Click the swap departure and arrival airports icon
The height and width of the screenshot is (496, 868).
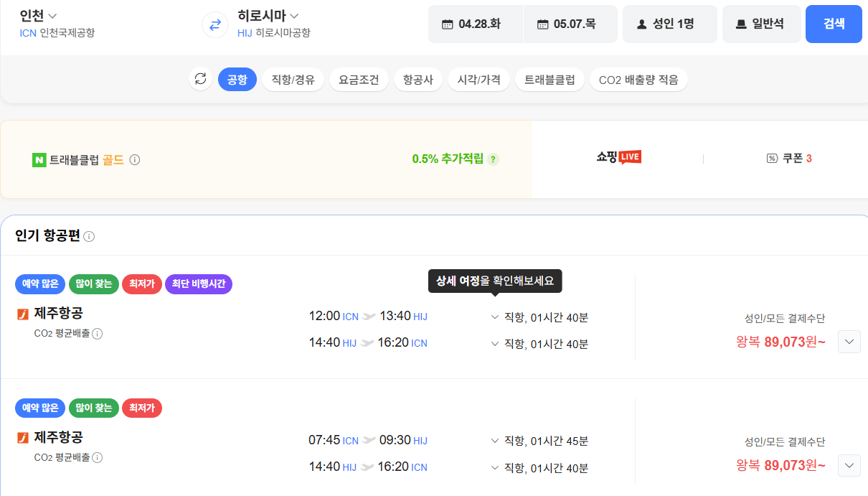coord(214,24)
